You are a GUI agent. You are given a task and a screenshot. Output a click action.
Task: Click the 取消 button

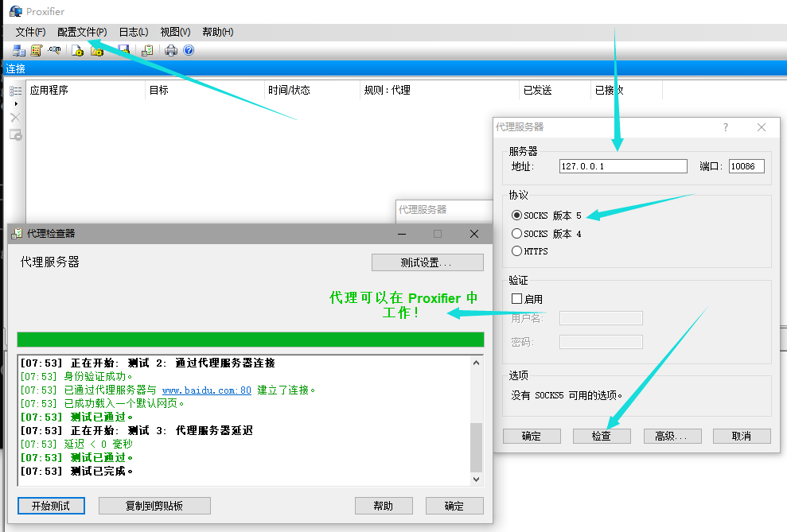tap(742, 437)
